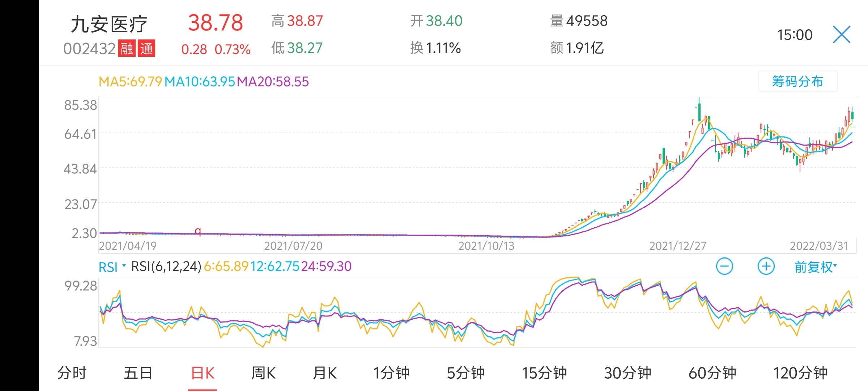The height and width of the screenshot is (391, 868).
Task: Tap the amount 1.91亿 value
Action: click(585, 48)
